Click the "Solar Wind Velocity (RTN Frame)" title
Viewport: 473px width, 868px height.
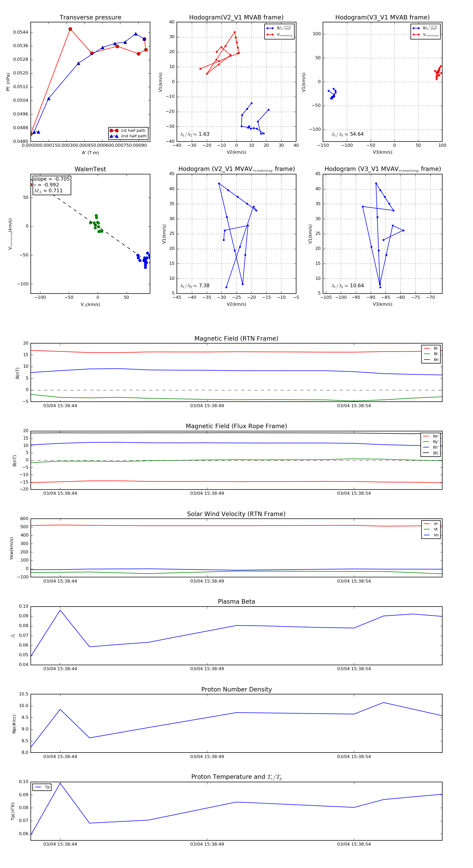click(x=236, y=514)
